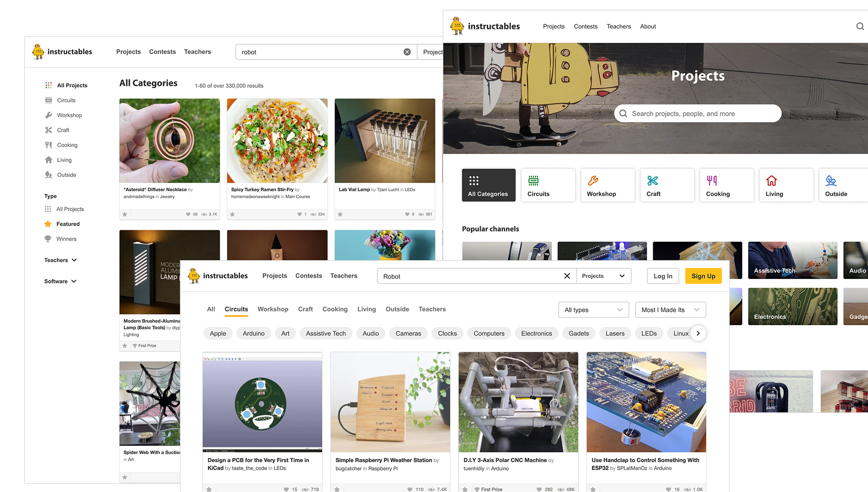Select the Circuits category tile
The width and height of the screenshot is (868, 492).
(548, 185)
